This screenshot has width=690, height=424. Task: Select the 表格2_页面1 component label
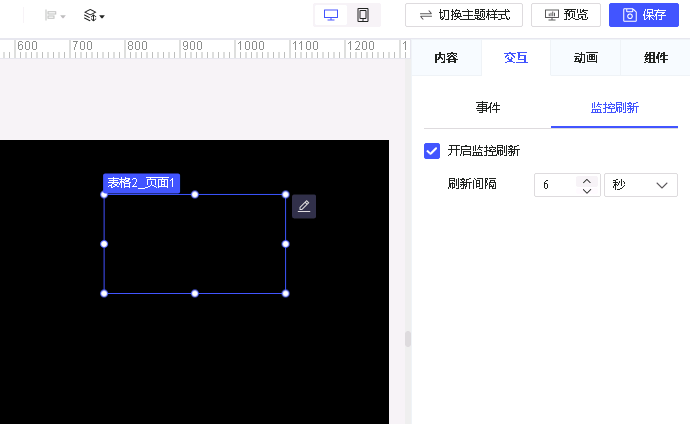[x=141, y=183]
